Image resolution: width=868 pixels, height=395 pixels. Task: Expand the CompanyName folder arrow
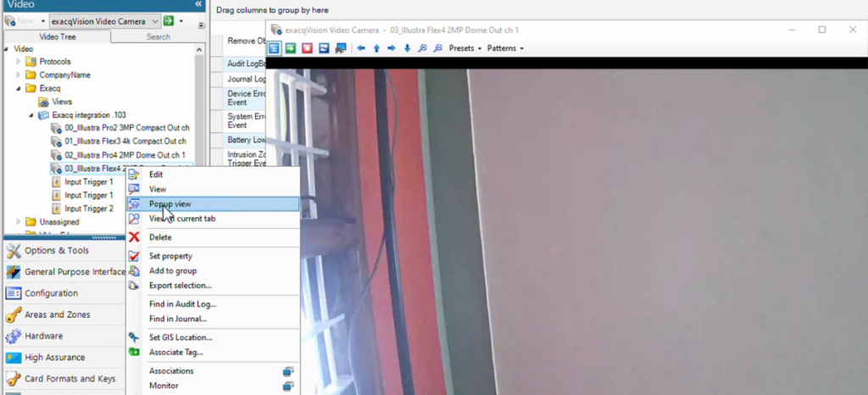(19, 75)
